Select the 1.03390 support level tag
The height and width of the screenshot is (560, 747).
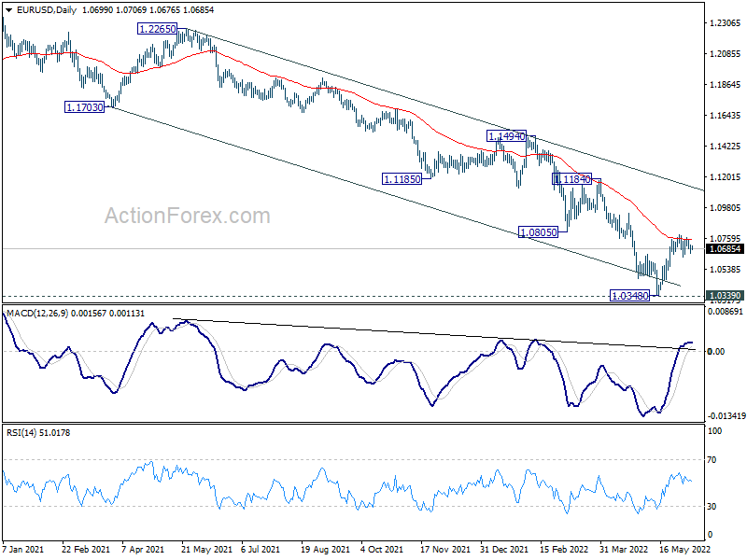tap(725, 295)
